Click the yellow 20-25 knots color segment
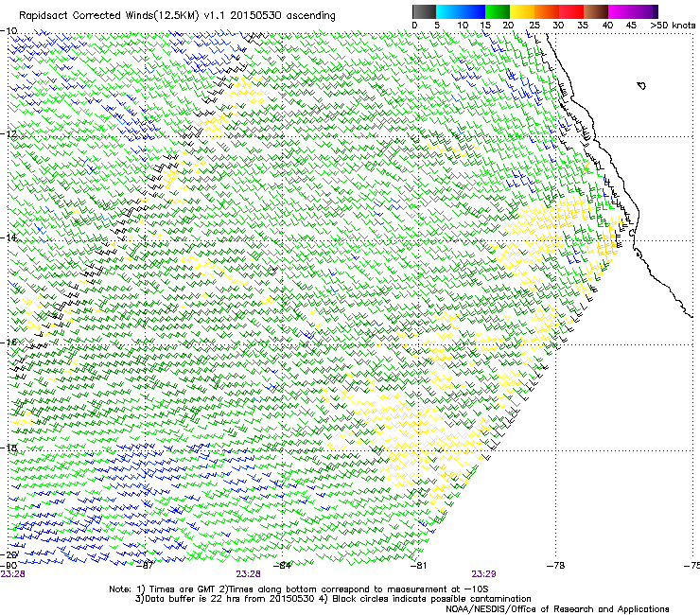This screenshot has height=615, width=700. 522,11
